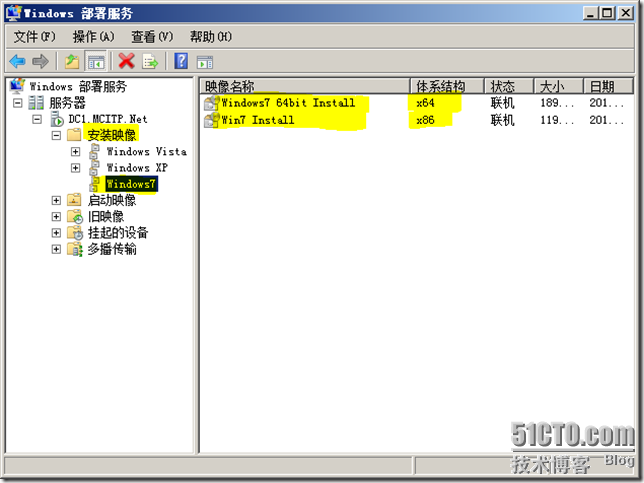Select the Windows Vista tree label

coord(147,151)
